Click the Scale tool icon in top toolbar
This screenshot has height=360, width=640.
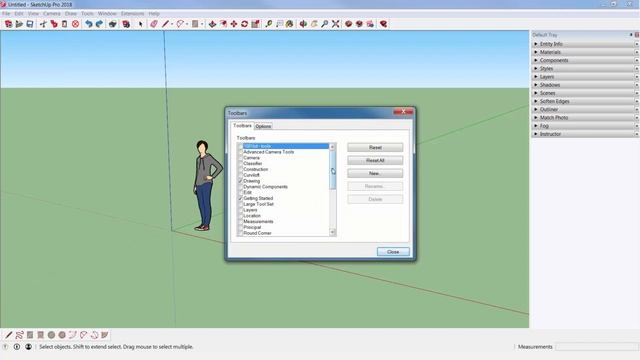256,24
